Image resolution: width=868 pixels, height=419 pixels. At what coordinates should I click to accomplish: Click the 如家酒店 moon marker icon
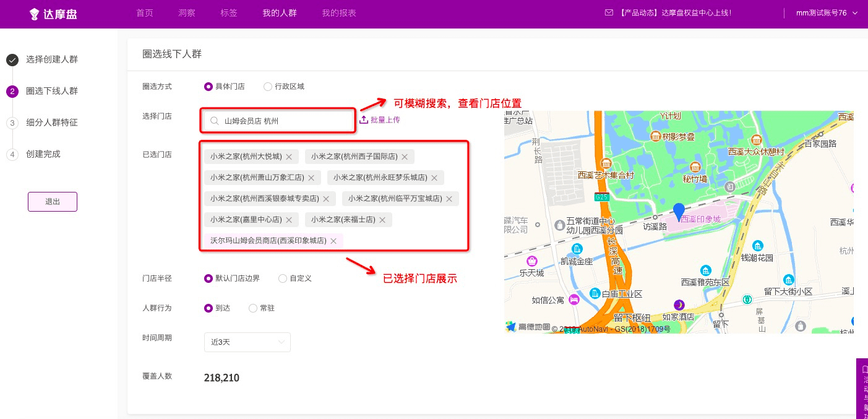pyautogui.click(x=679, y=305)
